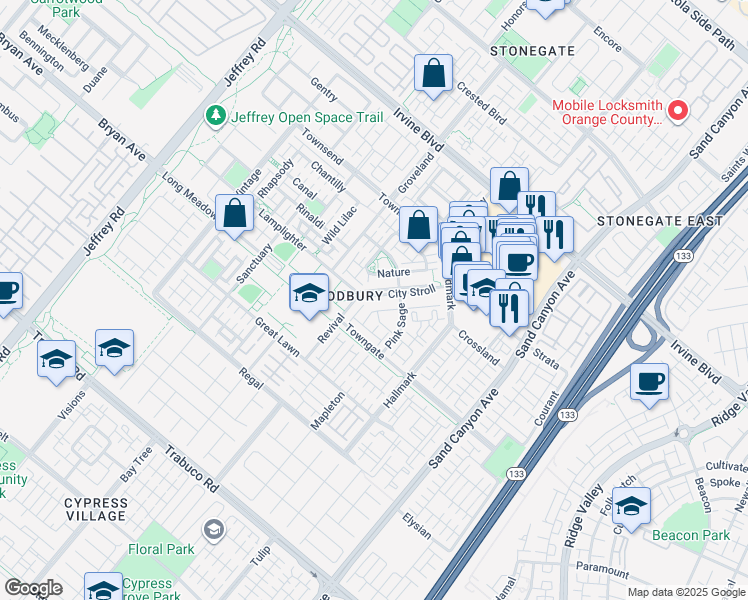
Task: Click the Hallmark street label
Action: click(x=400, y=390)
